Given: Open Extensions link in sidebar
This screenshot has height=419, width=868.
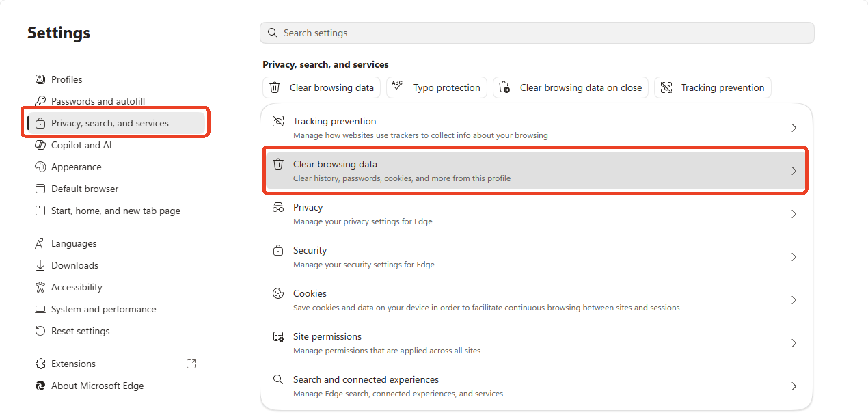Looking at the screenshot, I should point(116,364).
